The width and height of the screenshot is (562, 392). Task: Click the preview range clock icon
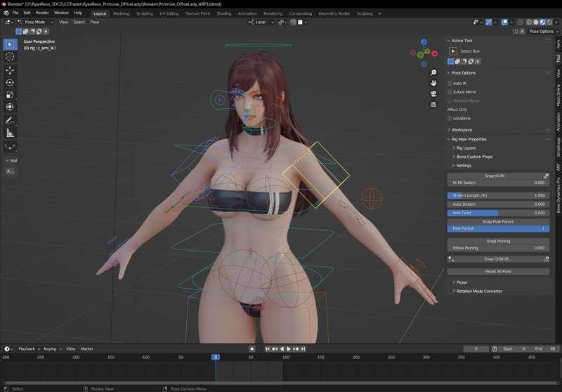tap(495, 348)
